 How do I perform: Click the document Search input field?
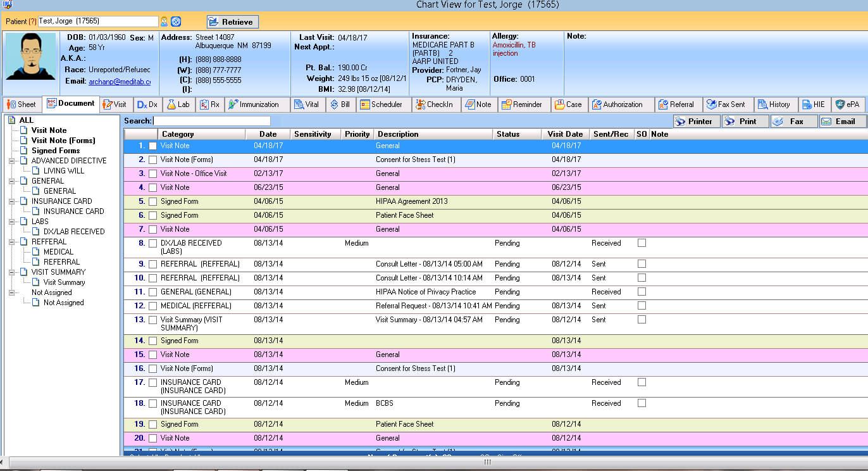point(211,121)
